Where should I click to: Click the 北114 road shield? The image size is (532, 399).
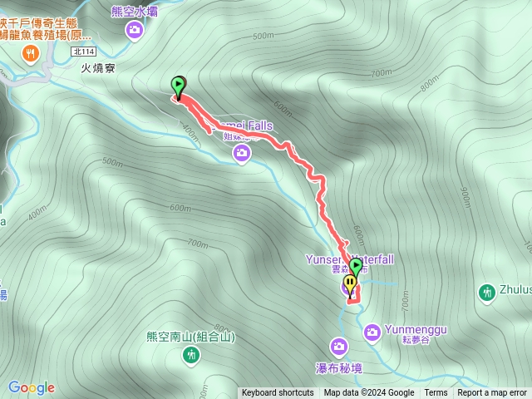84,52
